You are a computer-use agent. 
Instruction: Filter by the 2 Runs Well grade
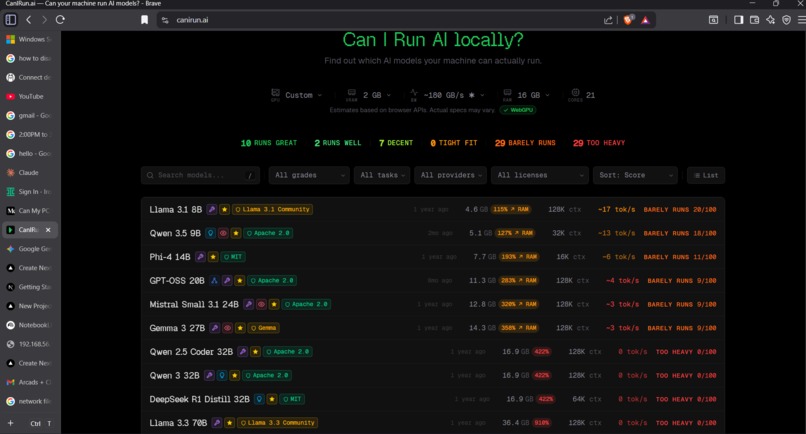338,143
